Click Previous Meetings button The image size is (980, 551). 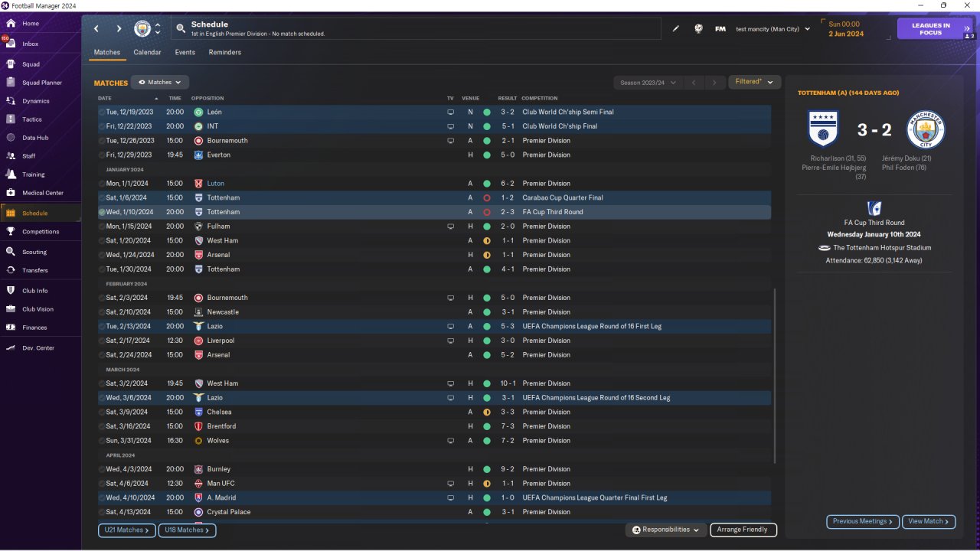[863, 521]
